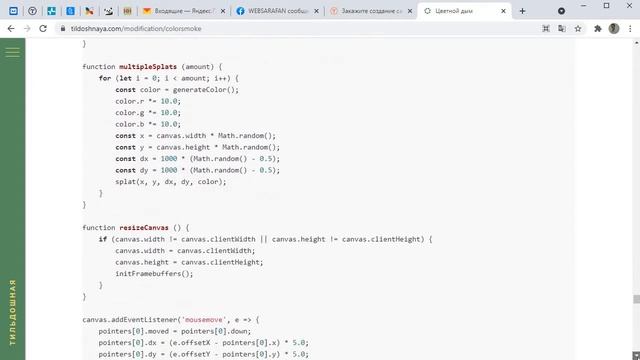Open the extensions puzzle-piece menu
The height and width of the screenshot is (360, 640).
[x=598, y=29]
